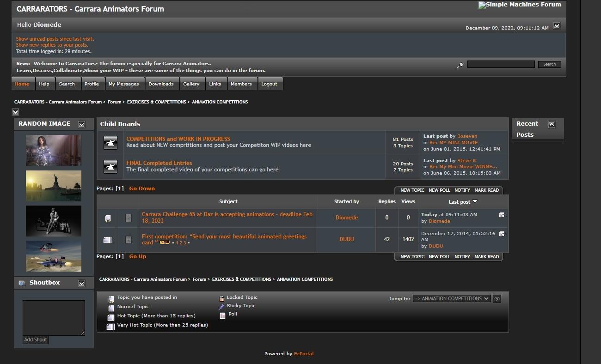The height and width of the screenshot is (364, 601).
Task: Click the message icon on Carrara Challenge 65 row
Action: tap(129, 218)
